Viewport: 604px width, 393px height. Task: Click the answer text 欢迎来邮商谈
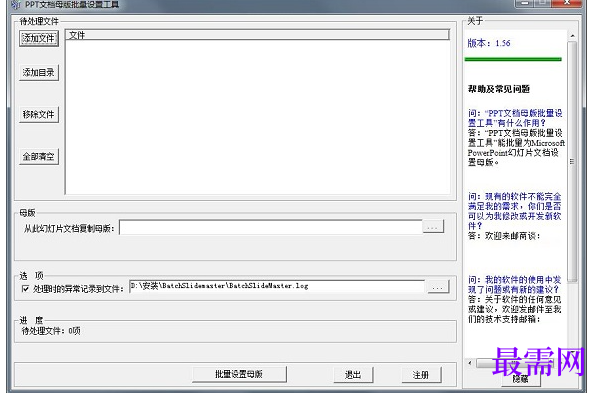(504, 236)
